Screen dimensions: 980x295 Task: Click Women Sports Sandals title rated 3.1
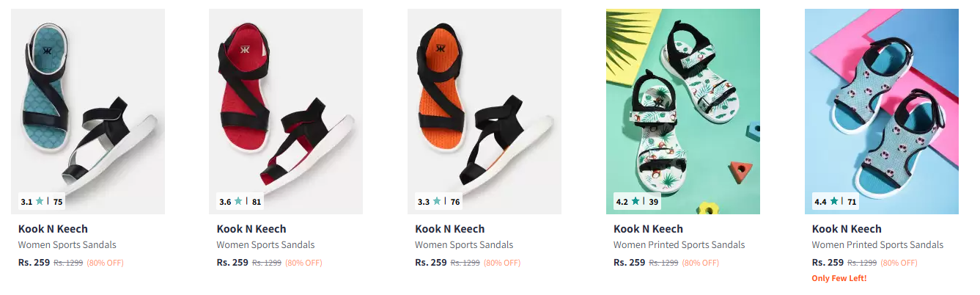coord(67,245)
